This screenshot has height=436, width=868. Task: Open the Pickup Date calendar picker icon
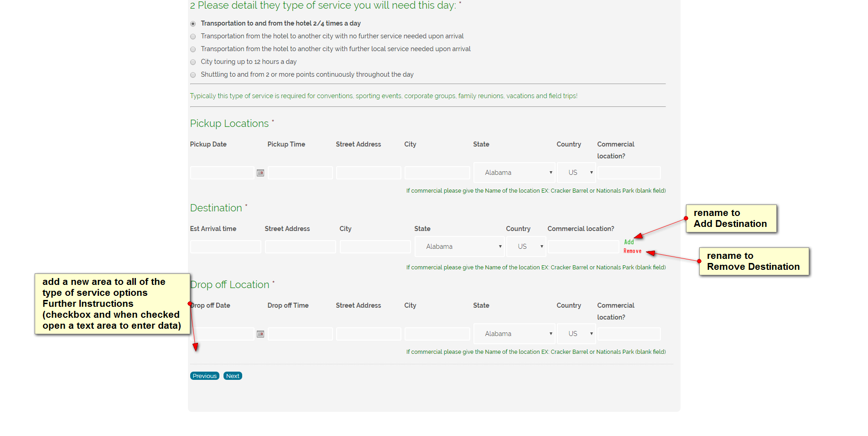coord(260,173)
